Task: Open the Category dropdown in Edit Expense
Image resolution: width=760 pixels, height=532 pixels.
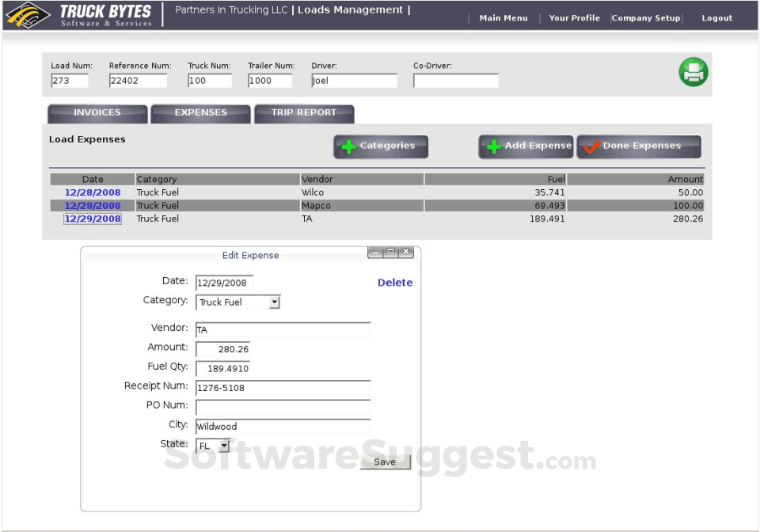Action: 273,302
